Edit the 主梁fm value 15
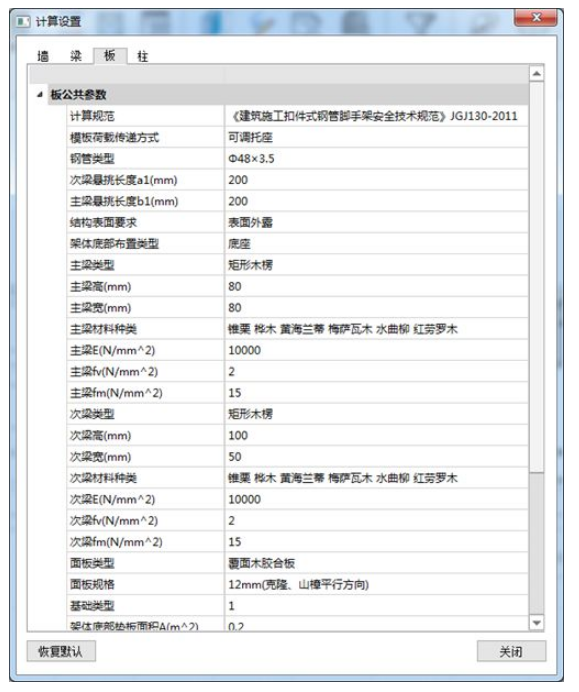Image resolution: width=579 pixels, height=692 pixels. point(376,393)
